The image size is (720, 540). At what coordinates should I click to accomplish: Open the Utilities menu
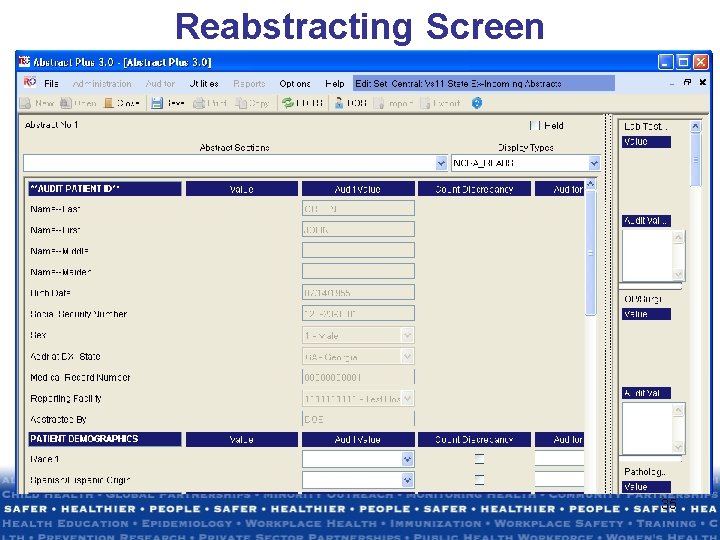pyautogui.click(x=204, y=84)
